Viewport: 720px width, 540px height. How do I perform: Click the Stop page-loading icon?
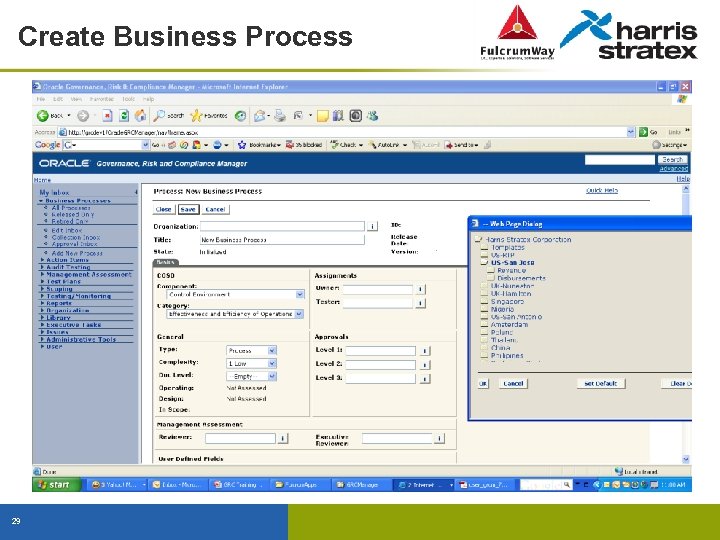point(107,116)
